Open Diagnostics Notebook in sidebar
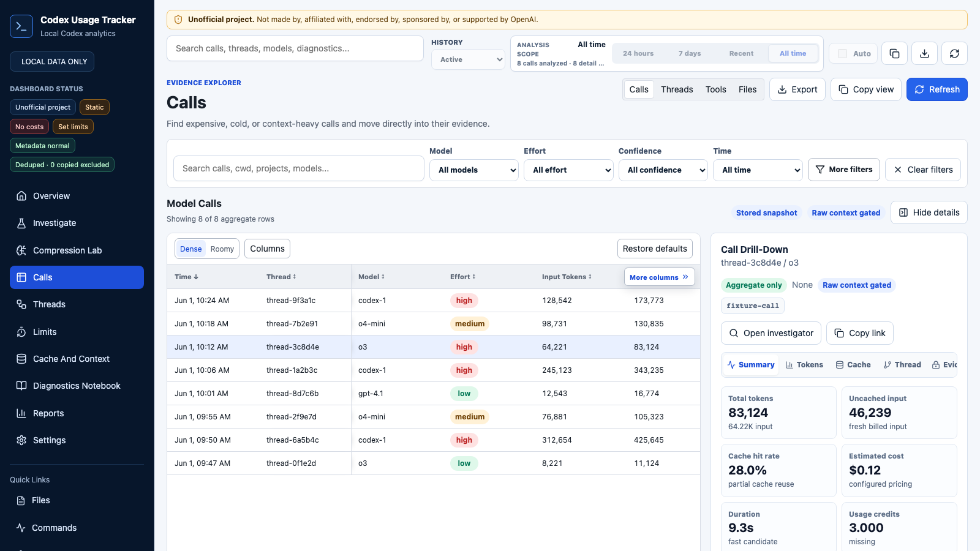This screenshot has width=980, height=551. tap(77, 386)
